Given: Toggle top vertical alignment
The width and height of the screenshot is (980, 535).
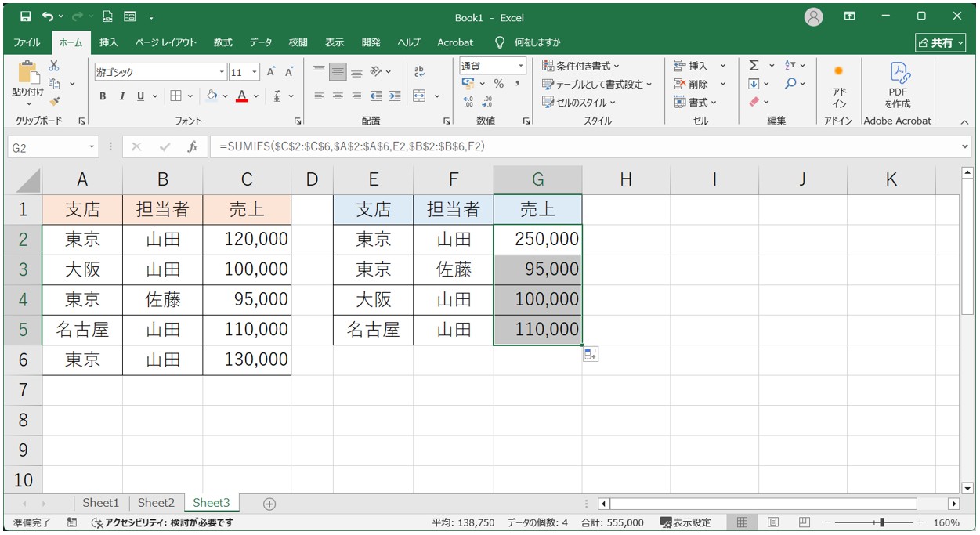Looking at the screenshot, I should pos(319,72).
